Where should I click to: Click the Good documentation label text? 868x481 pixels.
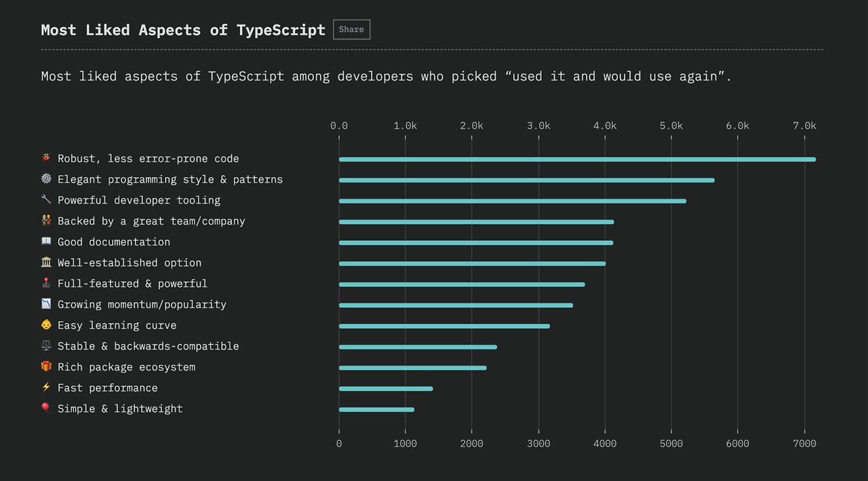click(x=114, y=242)
